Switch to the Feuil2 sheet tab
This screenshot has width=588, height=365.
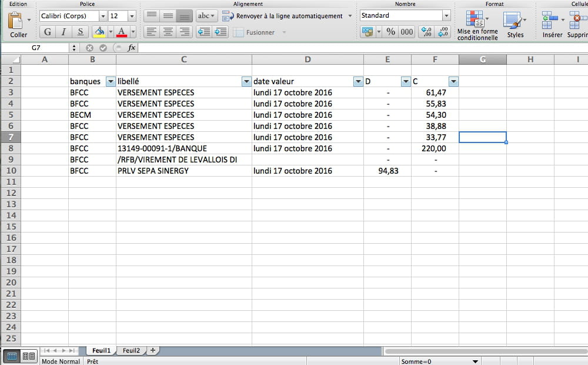(131, 350)
